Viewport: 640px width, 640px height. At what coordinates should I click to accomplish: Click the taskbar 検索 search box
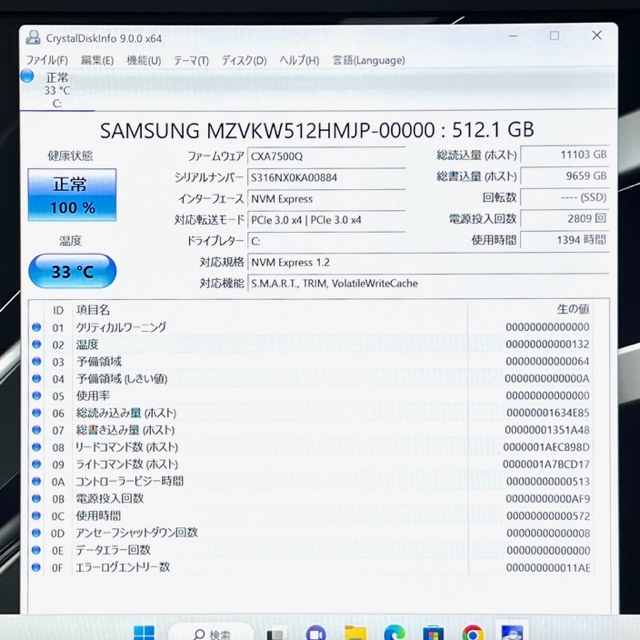[211, 633]
